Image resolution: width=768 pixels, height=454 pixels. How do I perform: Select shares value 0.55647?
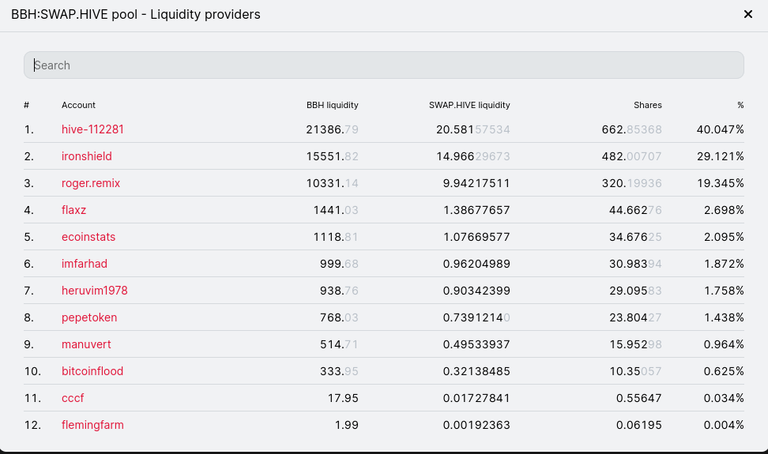pyautogui.click(x=639, y=398)
